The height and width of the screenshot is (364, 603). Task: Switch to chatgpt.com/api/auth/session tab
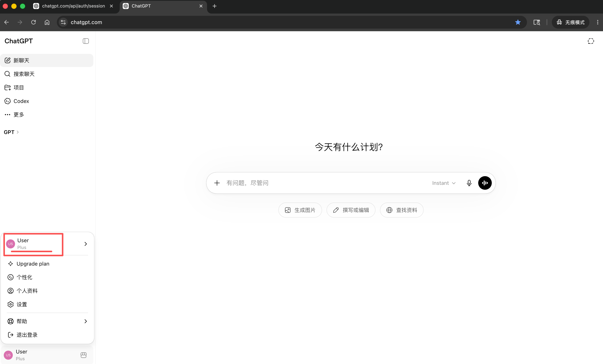point(73,6)
